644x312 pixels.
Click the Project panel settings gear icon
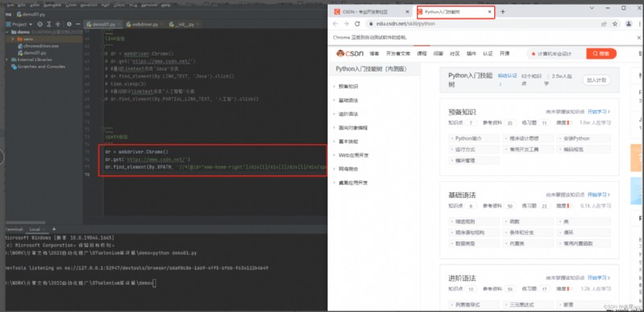tap(68, 24)
